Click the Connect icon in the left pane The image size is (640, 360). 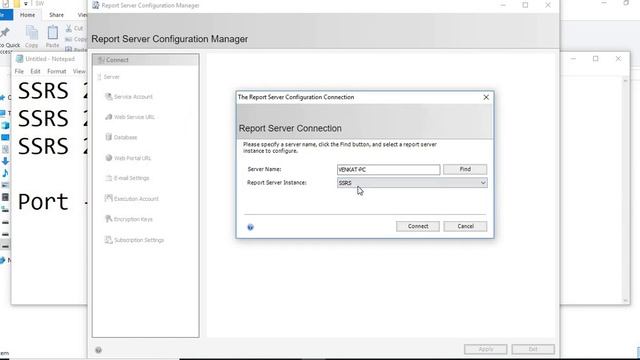pos(101,60)
